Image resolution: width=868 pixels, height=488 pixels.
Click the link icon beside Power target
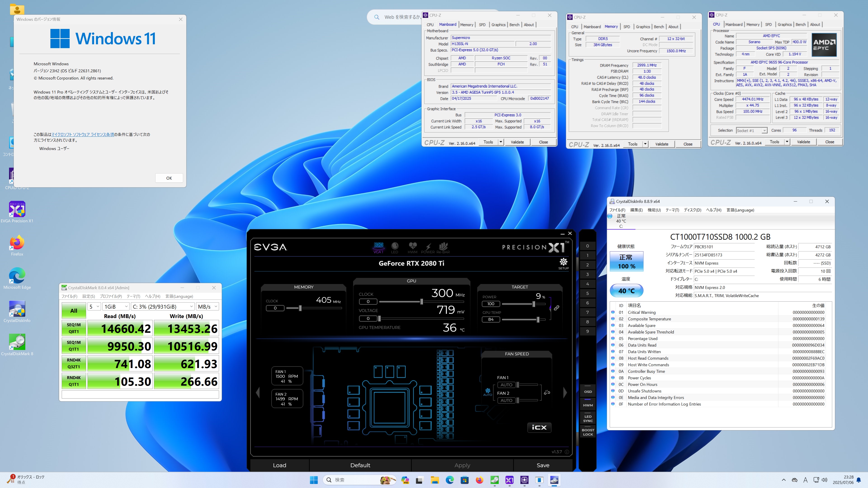(556, 308)
